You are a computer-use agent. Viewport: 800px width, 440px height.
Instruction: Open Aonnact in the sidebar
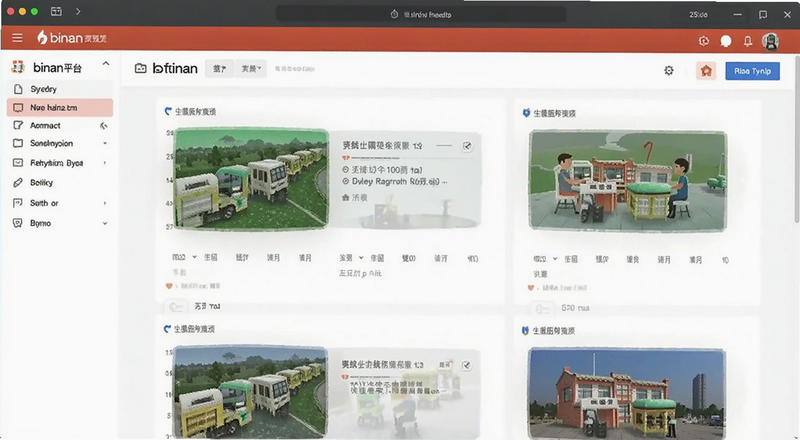60,126
